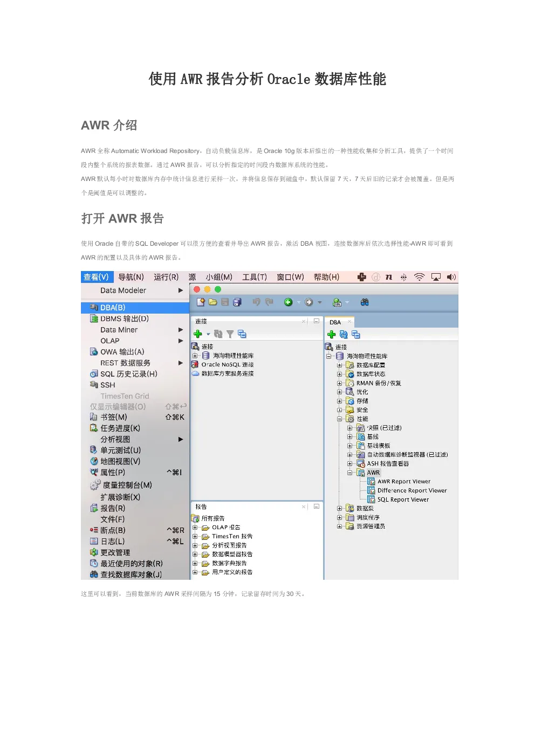Minimize the 报告 panel
The width and height of the screenshot is (535, 756).
pos(317,507)
